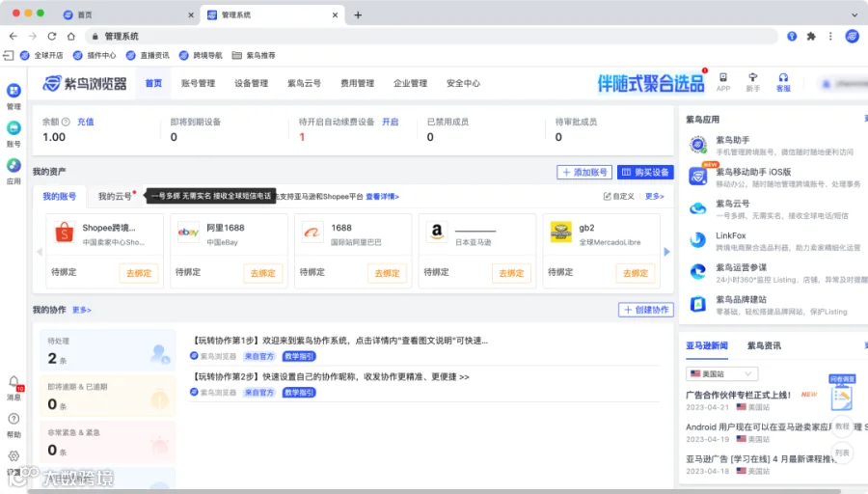Click the 自定义 customize link
This screenshot has width=868, height=494.
coord(619,197)
